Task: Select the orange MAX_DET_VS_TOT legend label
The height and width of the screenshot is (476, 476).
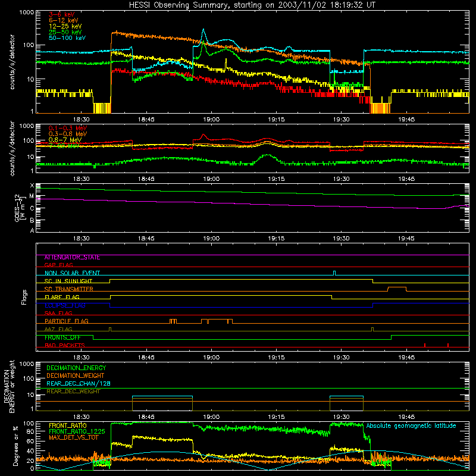Action: click(73, 437)
